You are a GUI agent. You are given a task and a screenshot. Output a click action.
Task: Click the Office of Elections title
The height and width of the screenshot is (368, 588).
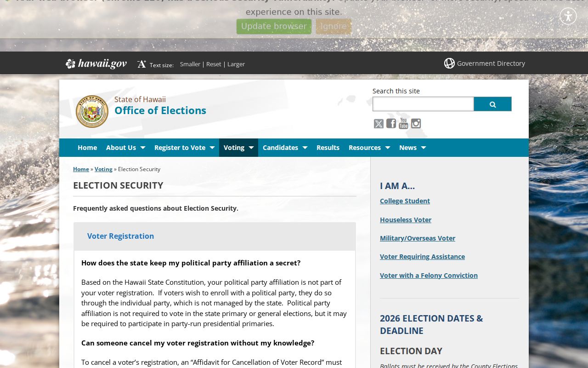160,110
